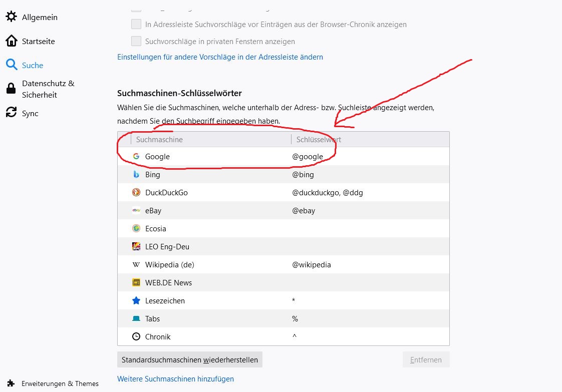Click the eBay logo icon
The image size is (562, 392).
(136, 211)
